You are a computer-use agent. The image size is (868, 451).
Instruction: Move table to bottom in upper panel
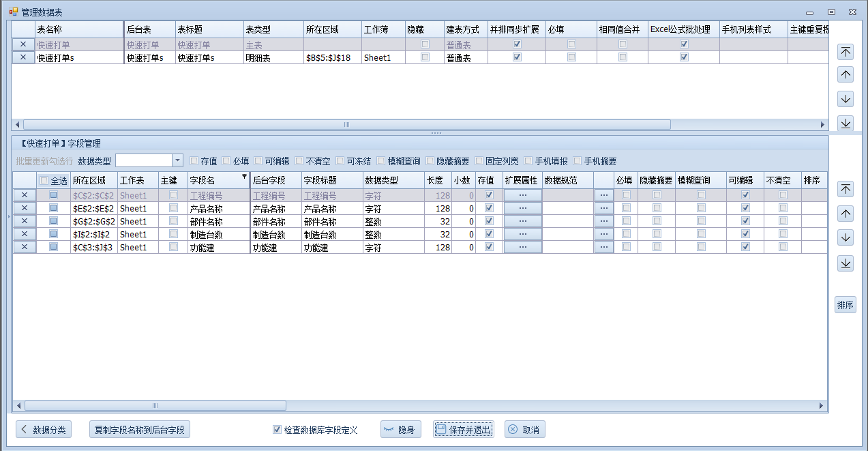845,123
